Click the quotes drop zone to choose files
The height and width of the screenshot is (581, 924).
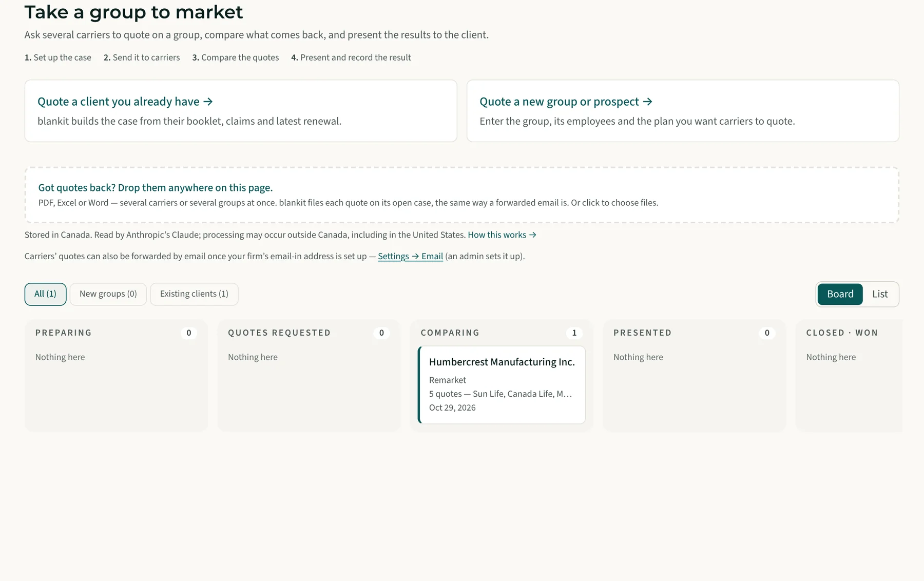[x=462, y=195]
